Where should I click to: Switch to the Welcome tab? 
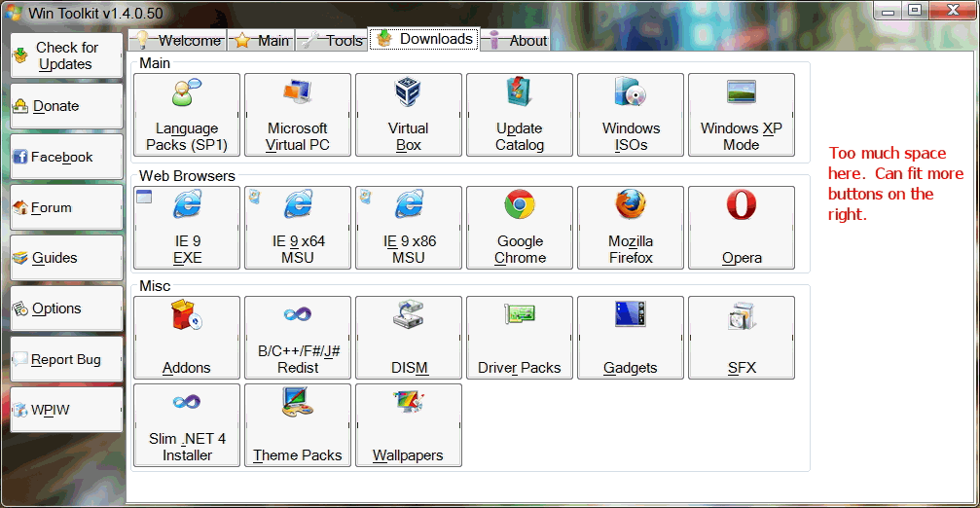[178, 40]
